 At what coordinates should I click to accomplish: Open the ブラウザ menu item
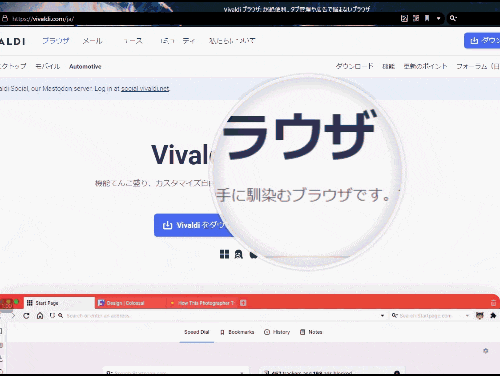(x=56, y=41)
